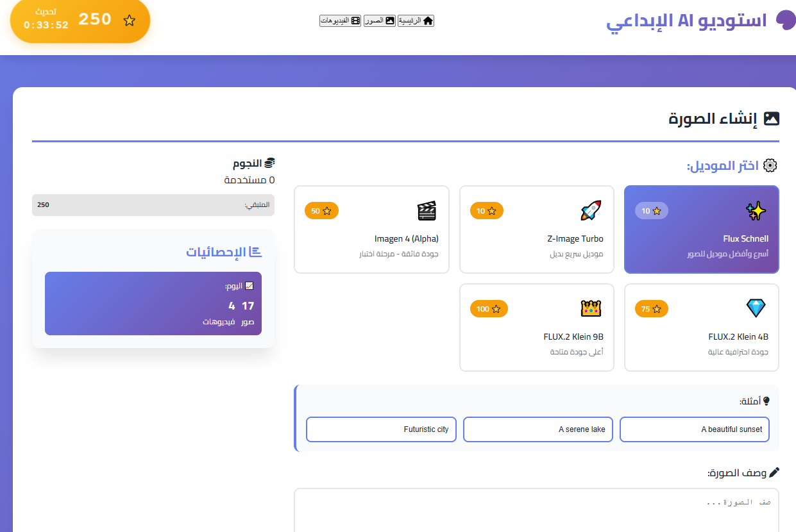The height and width of the screenshot is (532, 796).
Task: Click the تحديث label in the balance pill
Action: click(x=46, y=12)
